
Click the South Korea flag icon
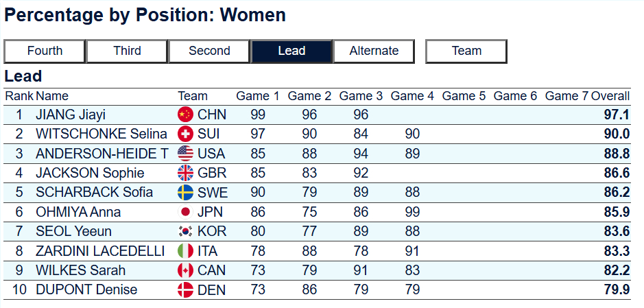185,231
